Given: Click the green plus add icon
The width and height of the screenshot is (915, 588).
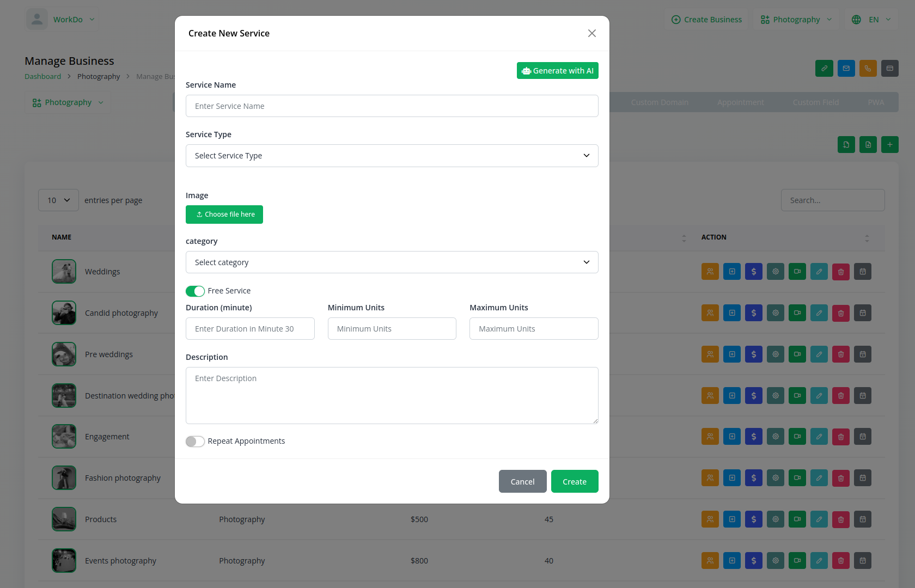Looking at the screenshot, I should pyautogui.click(x=889, y=145).
